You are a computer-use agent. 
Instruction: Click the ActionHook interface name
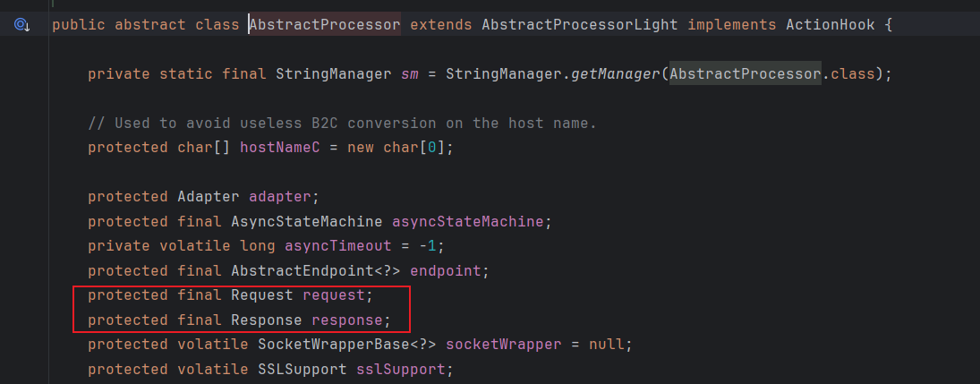(831, 25)
